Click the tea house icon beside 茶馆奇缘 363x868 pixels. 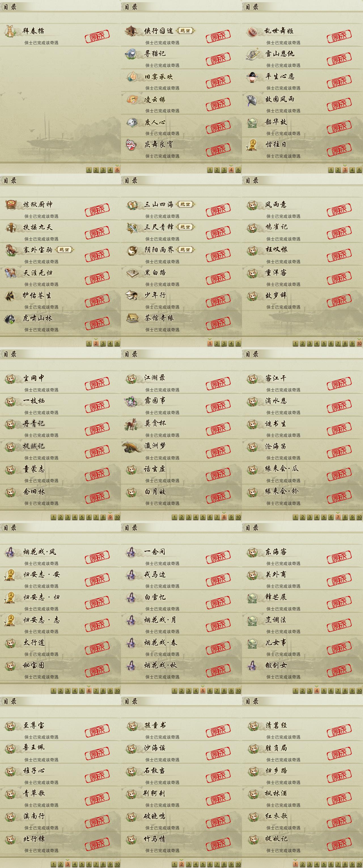click(131, 318)
